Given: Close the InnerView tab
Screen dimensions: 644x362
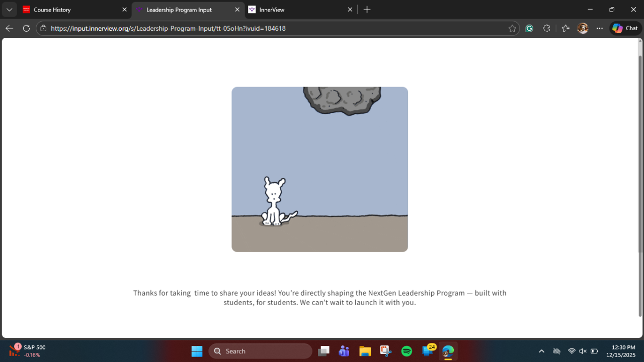Looking at the screenshot, I should pos(350,10).
